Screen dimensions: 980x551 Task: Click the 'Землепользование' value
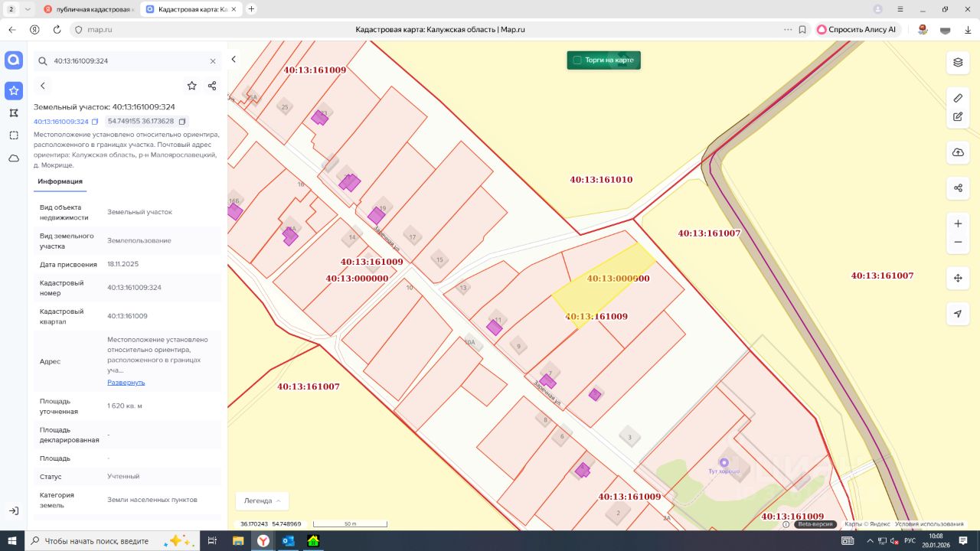point(139,240)
